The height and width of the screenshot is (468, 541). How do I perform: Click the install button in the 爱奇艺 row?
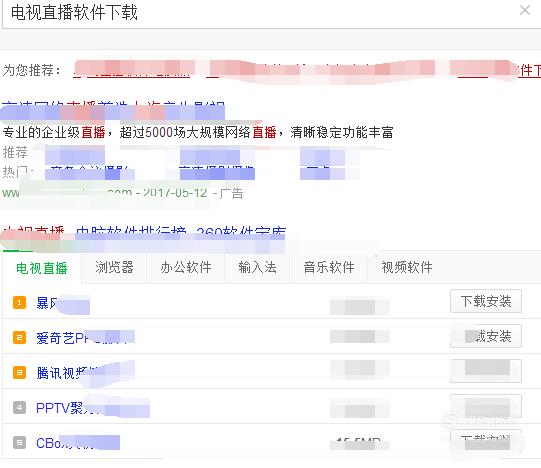pyautogui.click(x=486, y=336)
